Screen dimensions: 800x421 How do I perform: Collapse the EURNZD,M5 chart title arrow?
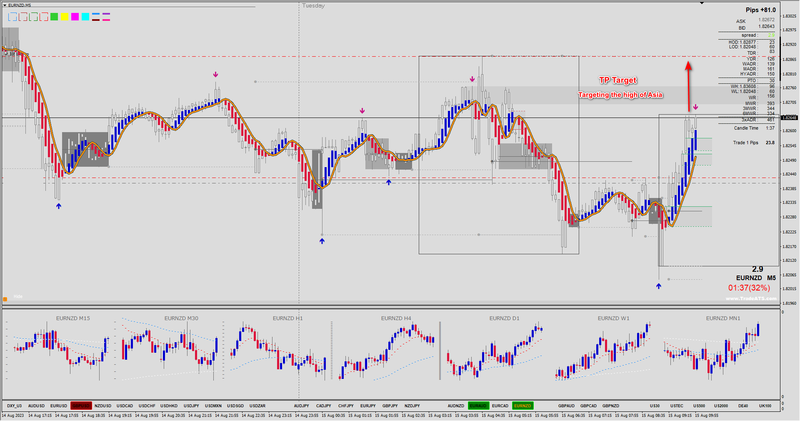[5, 5]
